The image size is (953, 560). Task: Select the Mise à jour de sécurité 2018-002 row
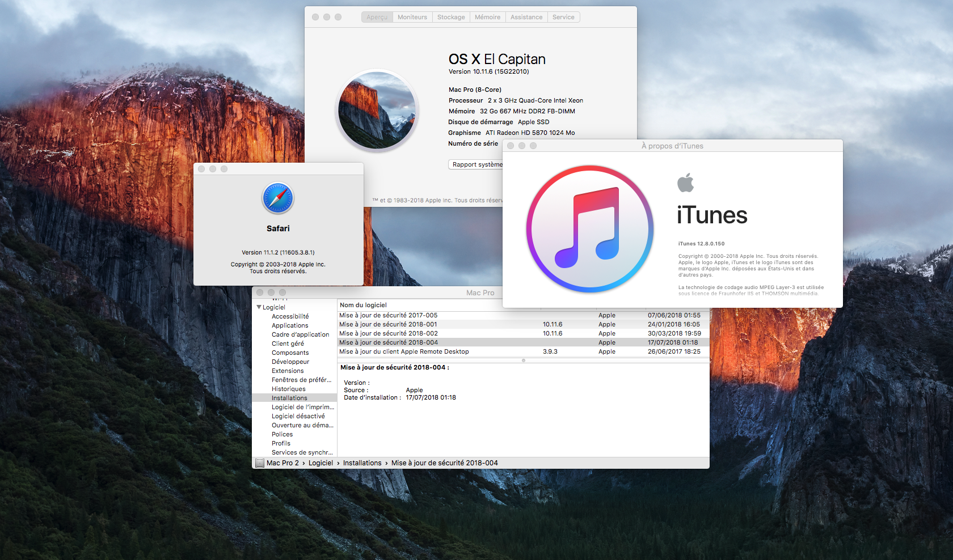523,333
